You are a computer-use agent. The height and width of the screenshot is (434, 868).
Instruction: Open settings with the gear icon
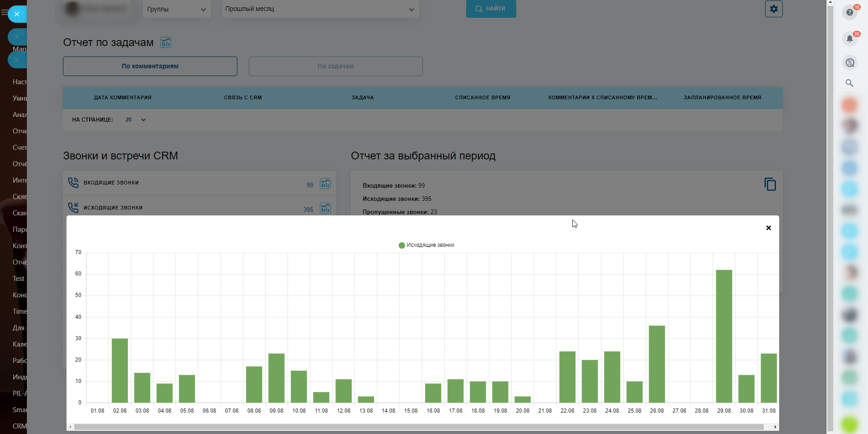click(x=773, y=9)
